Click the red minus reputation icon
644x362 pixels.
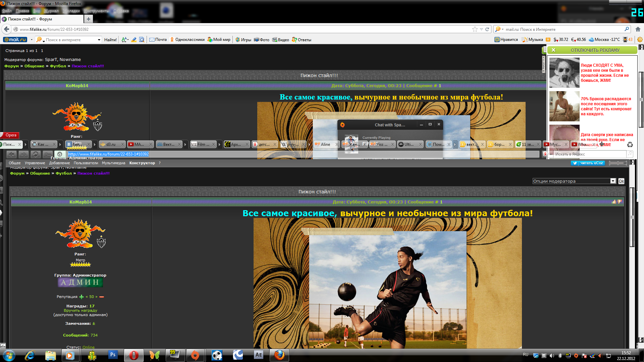coord(102,297)
